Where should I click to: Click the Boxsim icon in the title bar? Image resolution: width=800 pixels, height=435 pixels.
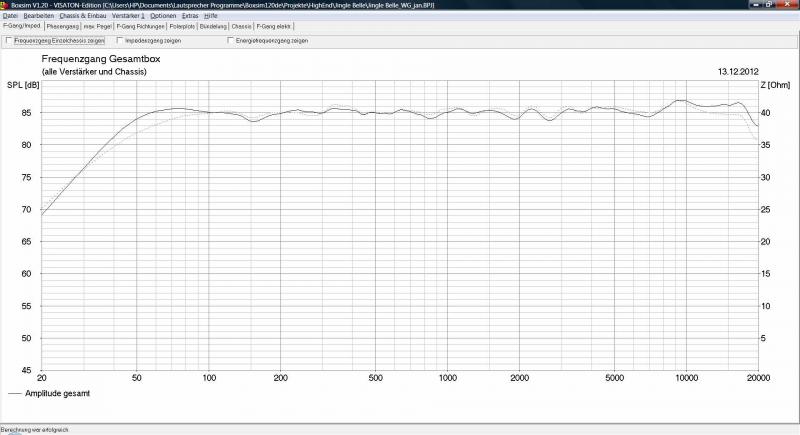pyautogui.click(x=5, y=5)
